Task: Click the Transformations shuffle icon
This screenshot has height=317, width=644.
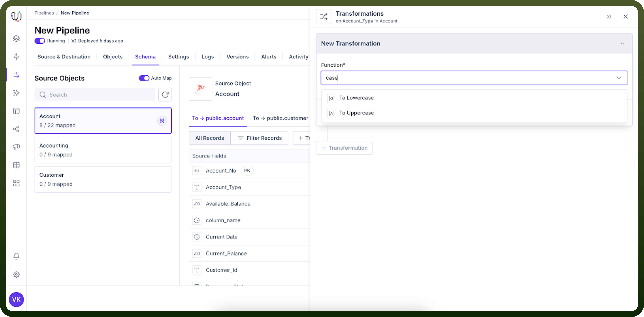Action: tap(323, 16)
